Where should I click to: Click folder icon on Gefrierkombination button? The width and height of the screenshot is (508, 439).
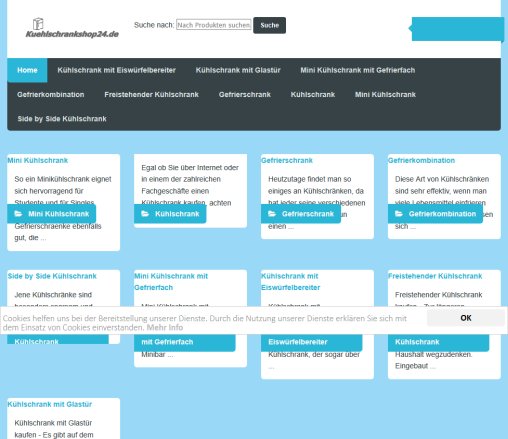click(x=399, y=214)
